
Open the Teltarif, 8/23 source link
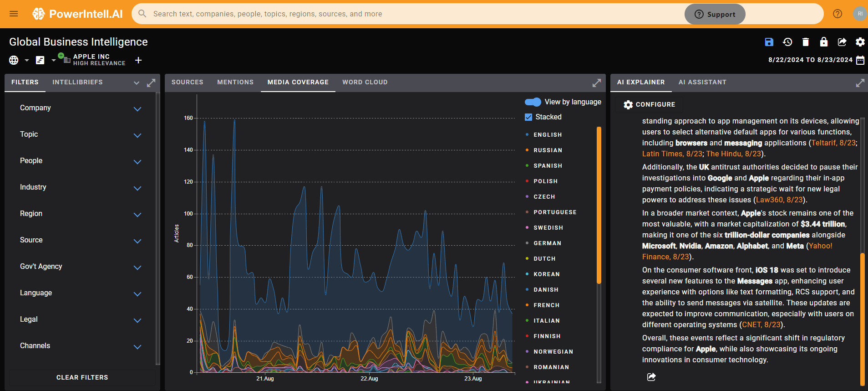(833, 143)
